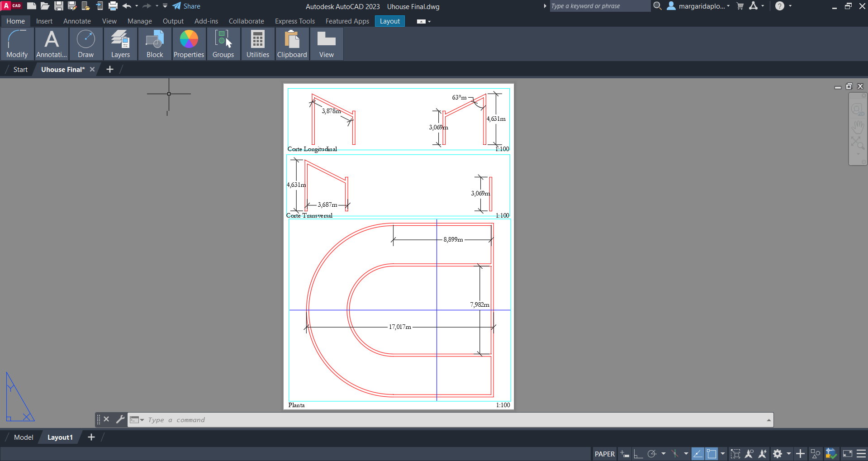The image size is (868, 461).
Task: Click the Save As icon in quick access toolbar
Action: [x=72, y=6]
